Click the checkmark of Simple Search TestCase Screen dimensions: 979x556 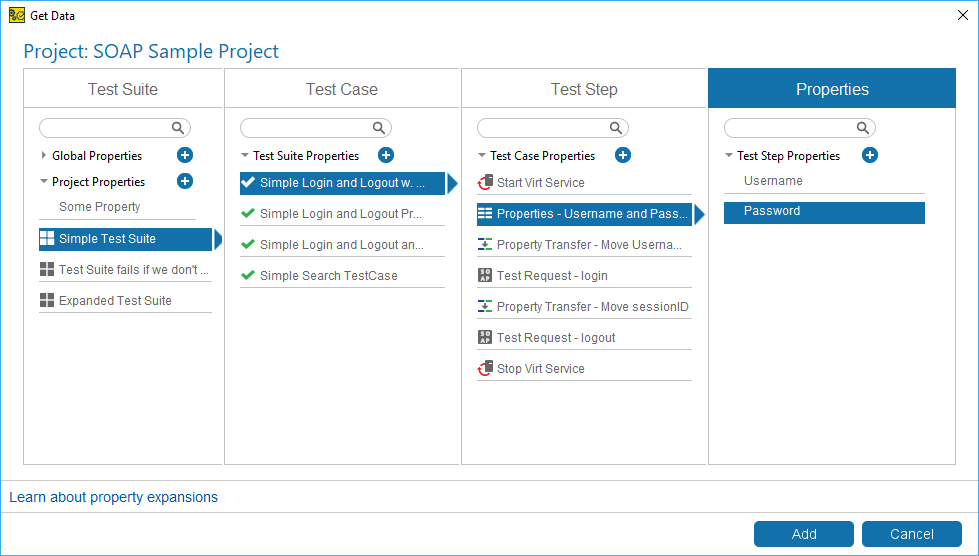248,275
